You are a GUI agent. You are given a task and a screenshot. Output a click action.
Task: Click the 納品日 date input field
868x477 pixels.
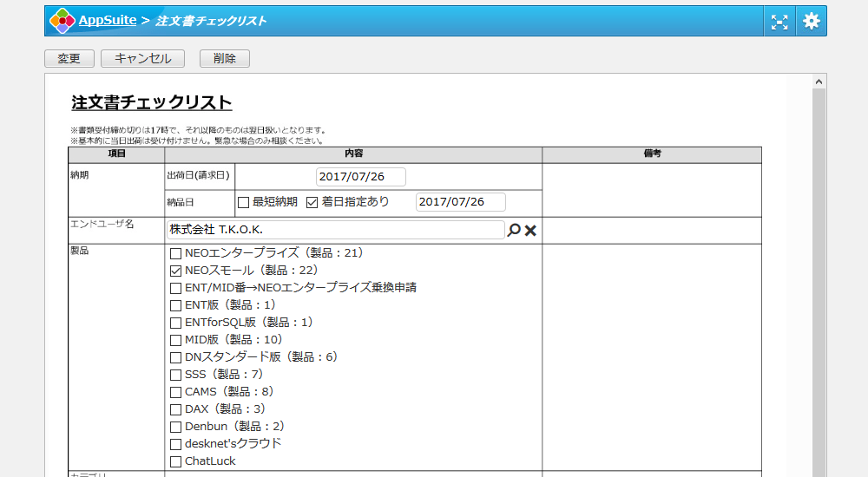(461, 202)
